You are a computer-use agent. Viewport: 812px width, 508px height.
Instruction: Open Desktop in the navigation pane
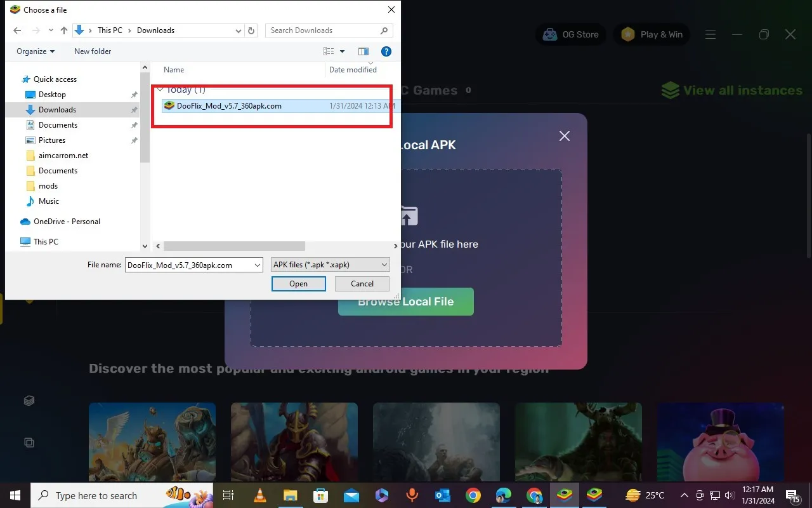tap(52, 95)
